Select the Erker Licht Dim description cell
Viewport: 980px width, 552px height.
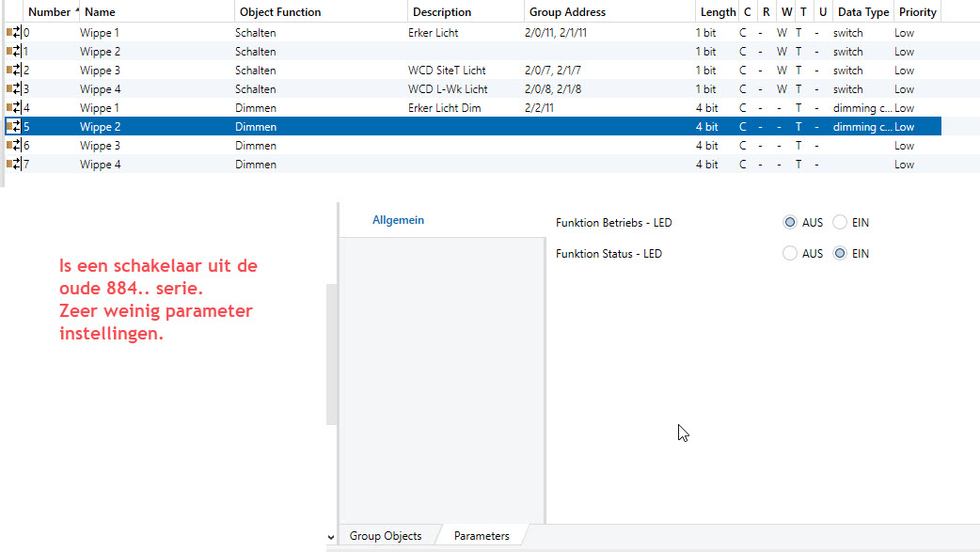click(445, 108)
